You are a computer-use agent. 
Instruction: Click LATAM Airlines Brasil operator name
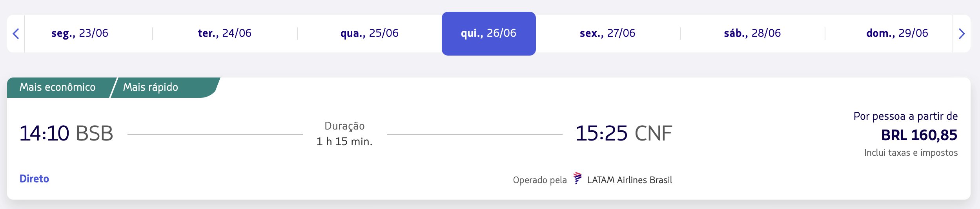[630, 180]
